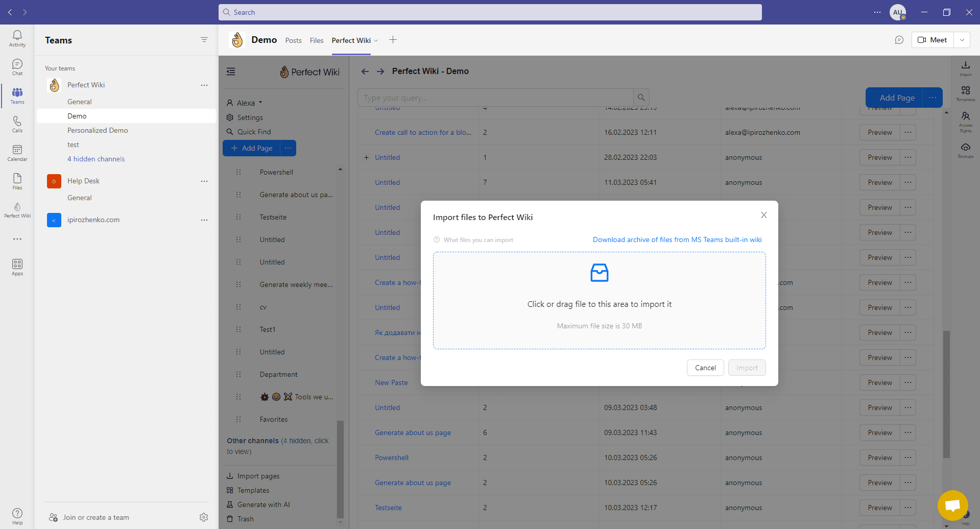
Task: Open Trash in wiki sidebar
Action: (x=240, y=519)
